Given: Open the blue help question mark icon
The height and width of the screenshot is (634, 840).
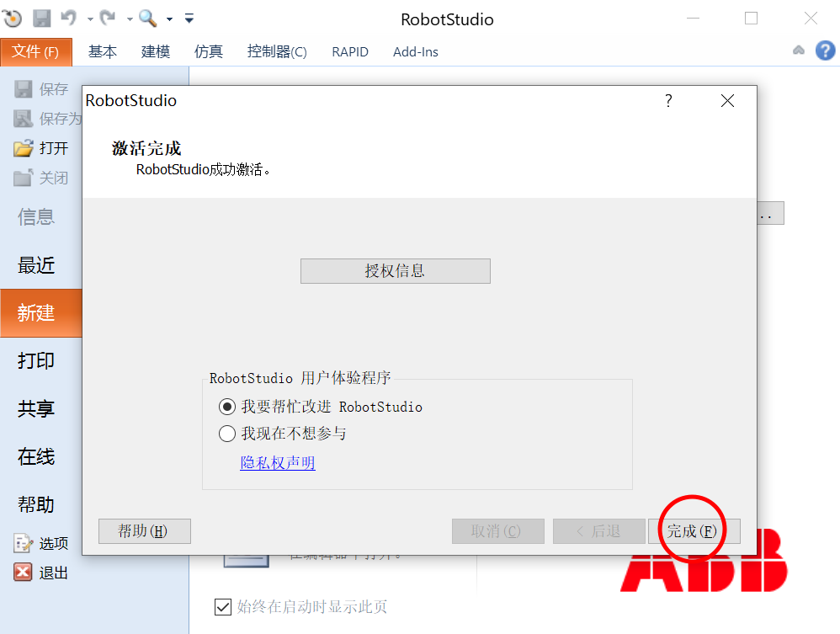Looking at the screenshot, I should point(825,51).
